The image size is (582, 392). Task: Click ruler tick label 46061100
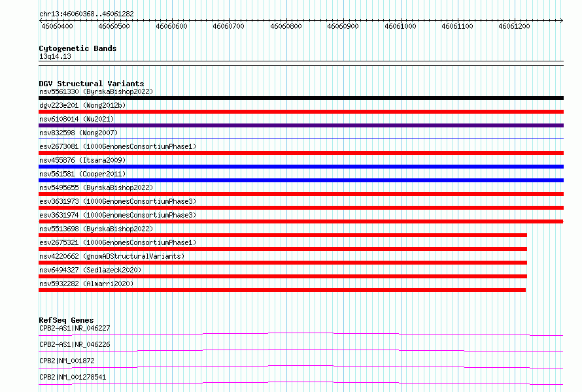pos(457,26)
